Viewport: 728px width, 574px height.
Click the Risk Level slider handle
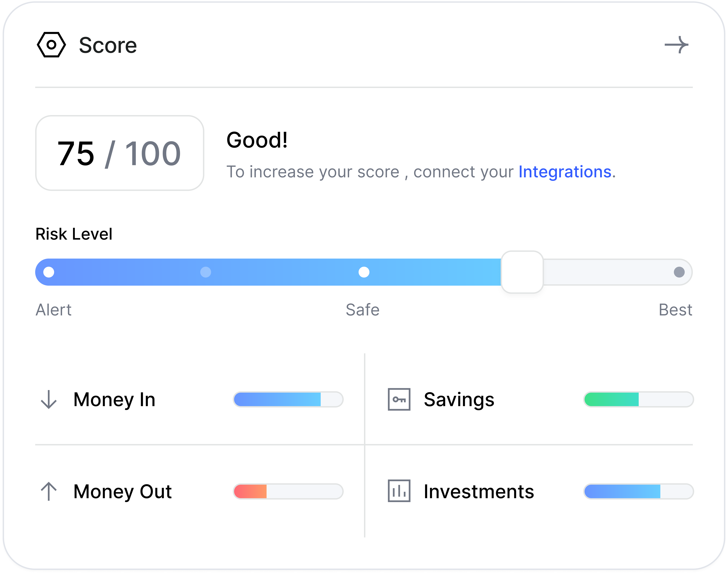tap(522, 272)
